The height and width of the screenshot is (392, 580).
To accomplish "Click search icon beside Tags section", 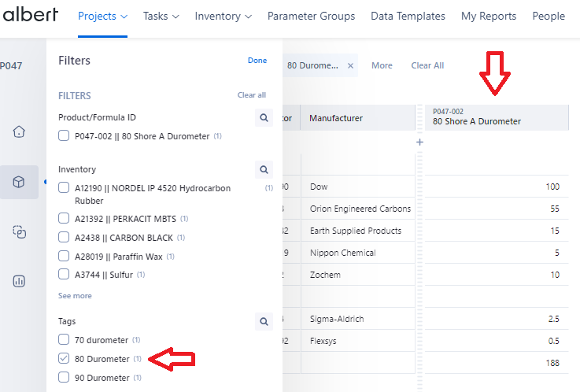I will (264, 321).
